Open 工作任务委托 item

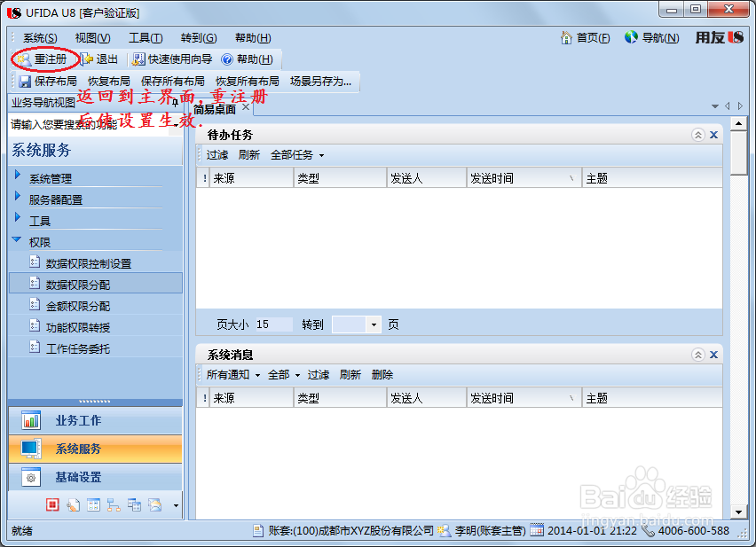[x=78, y=348]
